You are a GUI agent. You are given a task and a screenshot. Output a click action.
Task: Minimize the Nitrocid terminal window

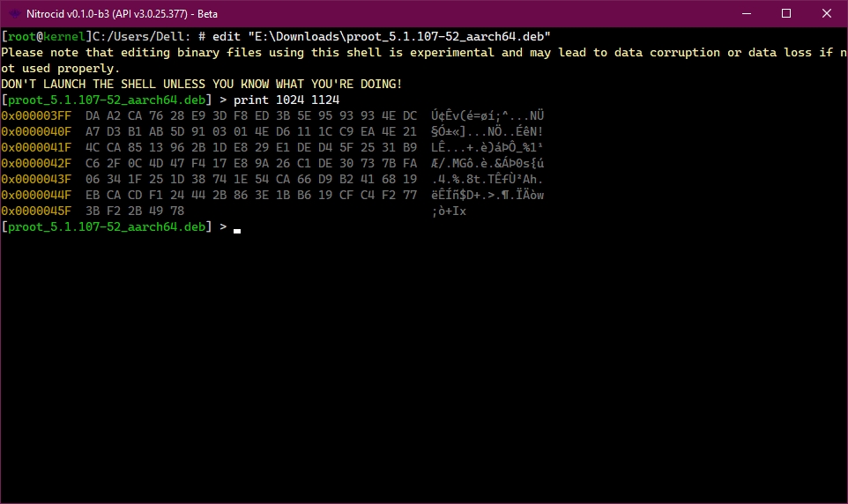pos(747,13)
